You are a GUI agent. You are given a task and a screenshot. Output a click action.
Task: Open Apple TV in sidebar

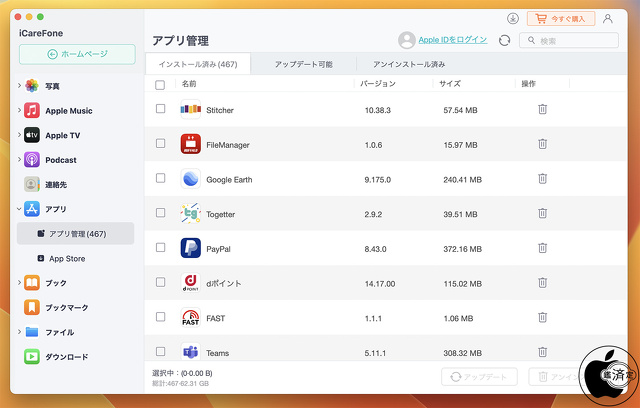pos(32,135)
